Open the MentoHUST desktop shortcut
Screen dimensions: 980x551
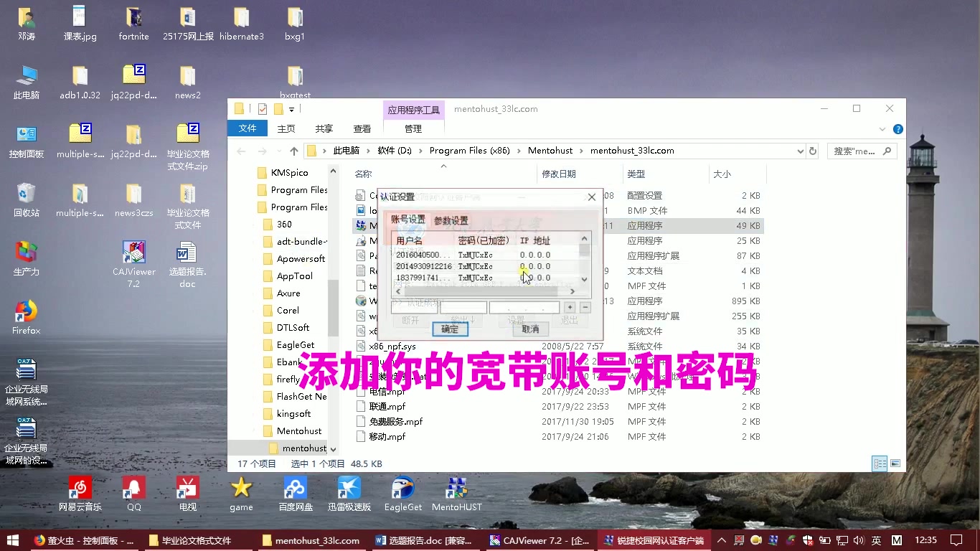coord(456,494)
